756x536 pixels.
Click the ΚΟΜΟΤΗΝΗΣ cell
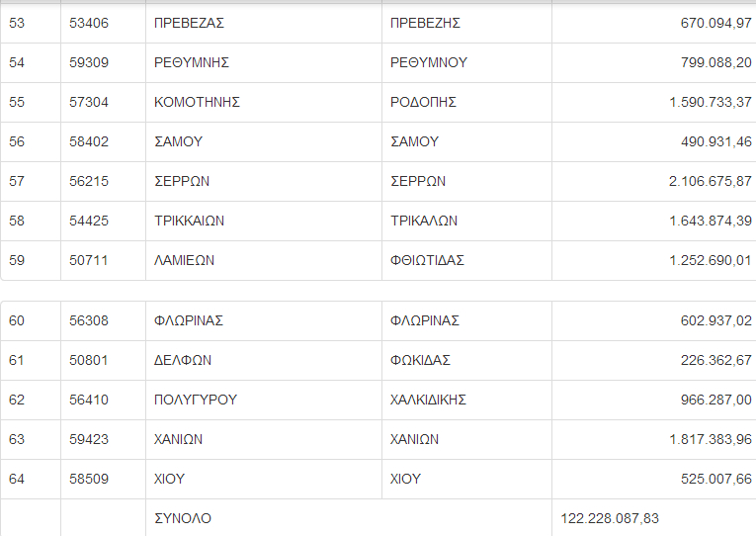coord(198,102)
